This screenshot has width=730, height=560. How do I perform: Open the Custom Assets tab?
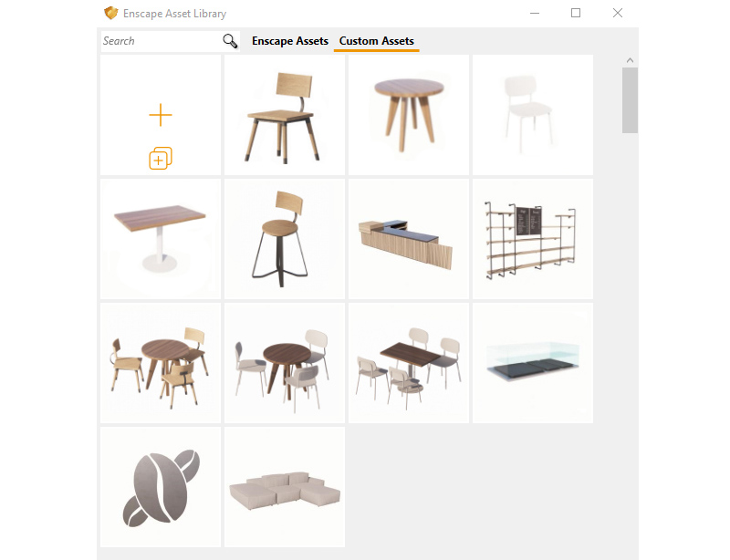[376, 41]
